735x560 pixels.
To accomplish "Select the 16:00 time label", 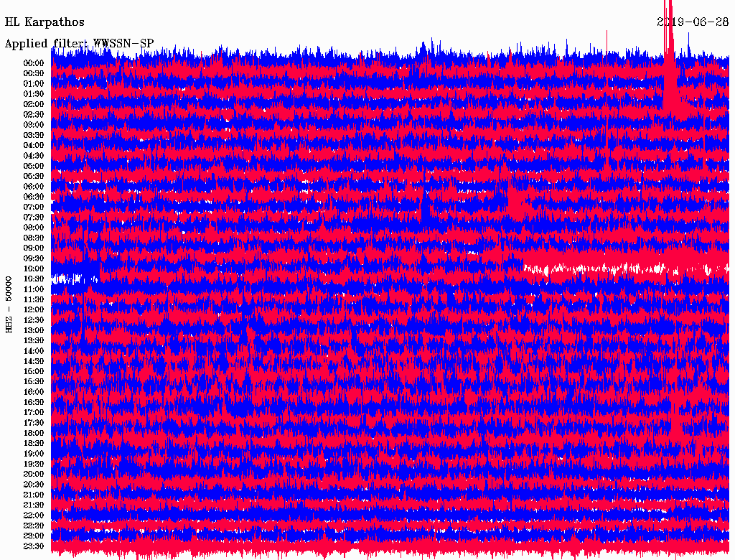I will click(34, 392).
